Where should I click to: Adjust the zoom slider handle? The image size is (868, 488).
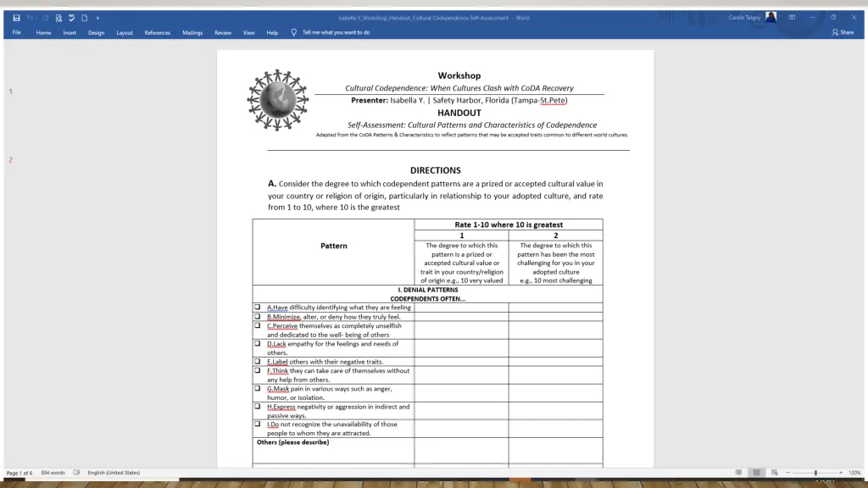tap(815, 473)
